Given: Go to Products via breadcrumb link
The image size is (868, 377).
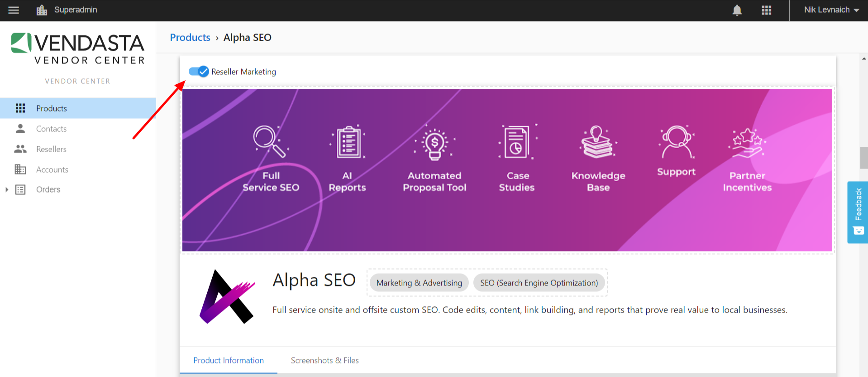Looking at the screenshot, I should [190, 38].
